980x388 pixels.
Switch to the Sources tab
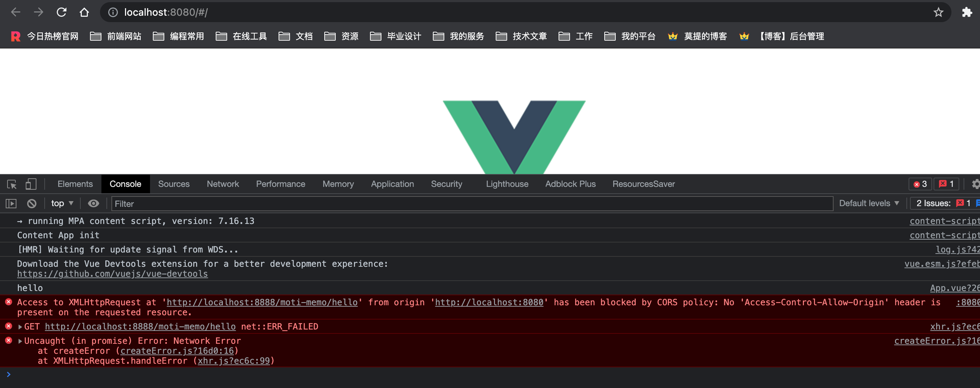tap(174, 184)
